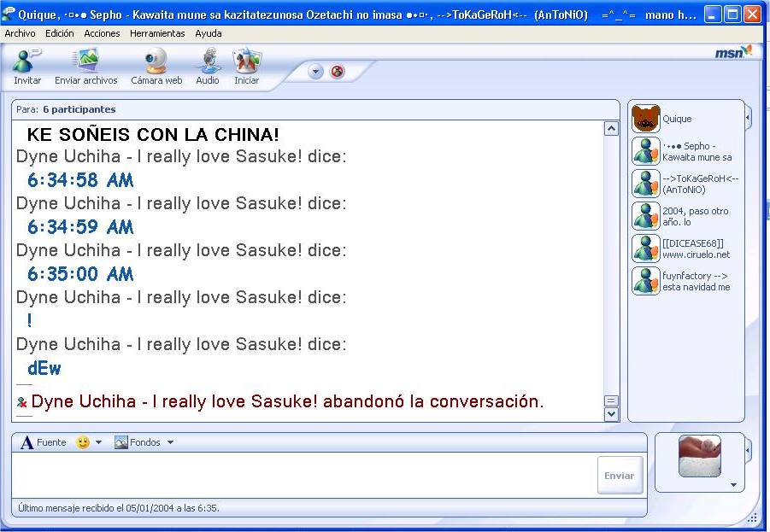Focus the message text input box
Viewport: 770px width, 532px height.
303,475
